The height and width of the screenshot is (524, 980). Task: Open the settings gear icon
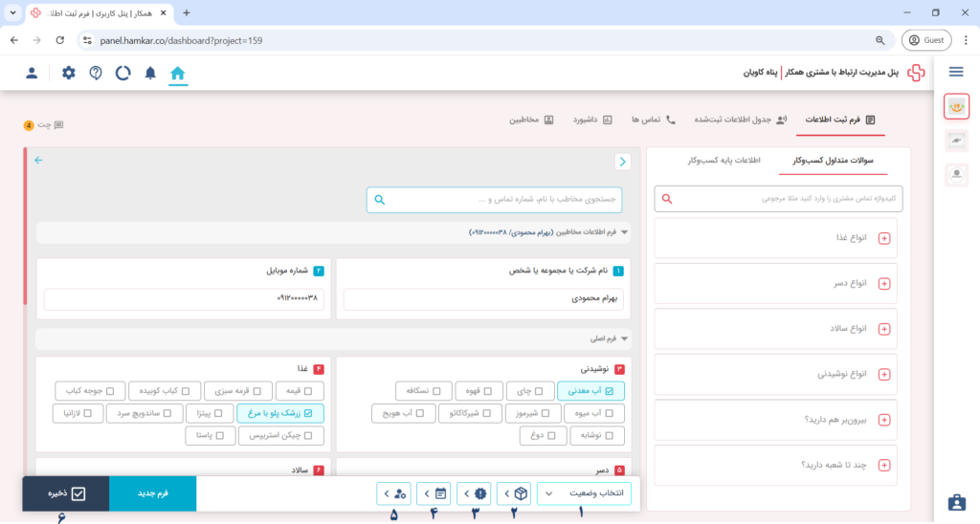[x=69, y=73]
